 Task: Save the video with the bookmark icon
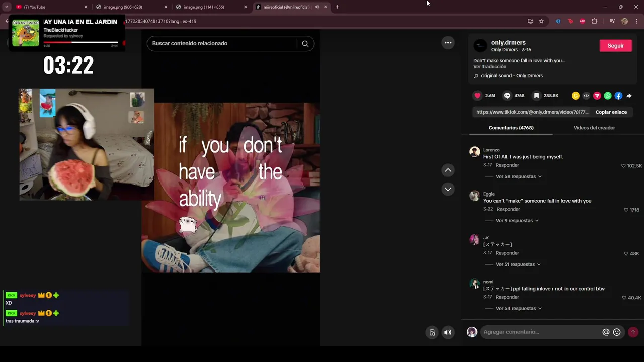(536, 96)
